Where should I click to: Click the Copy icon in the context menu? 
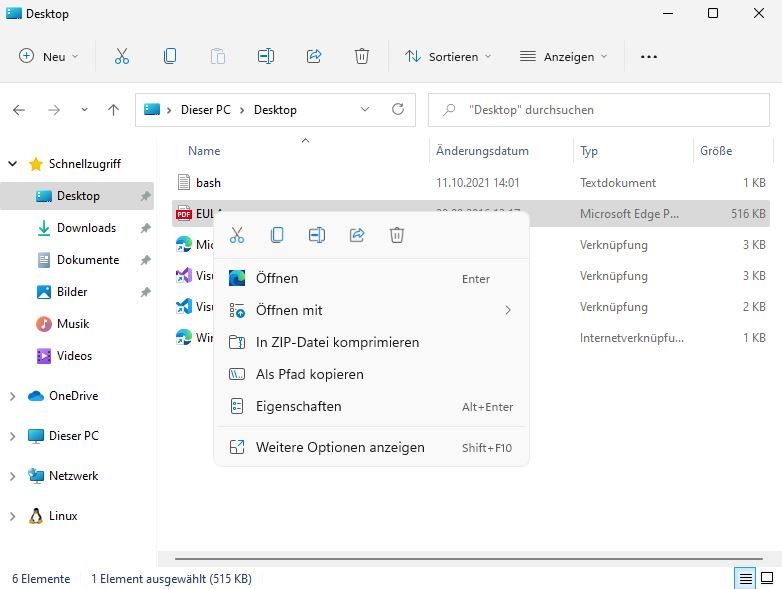pos(277,235)
